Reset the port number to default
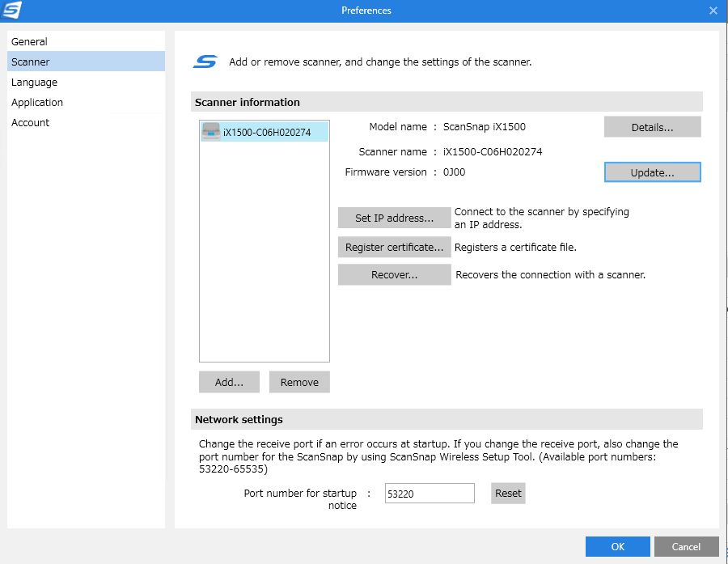This screenshot has width=728, height=564. pos(508,494)
